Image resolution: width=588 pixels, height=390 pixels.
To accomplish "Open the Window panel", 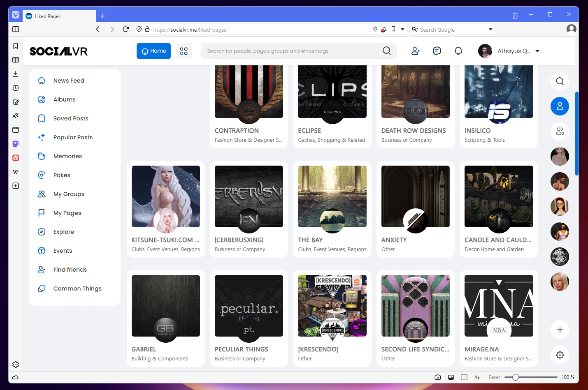I will click(x=16, y=130).
